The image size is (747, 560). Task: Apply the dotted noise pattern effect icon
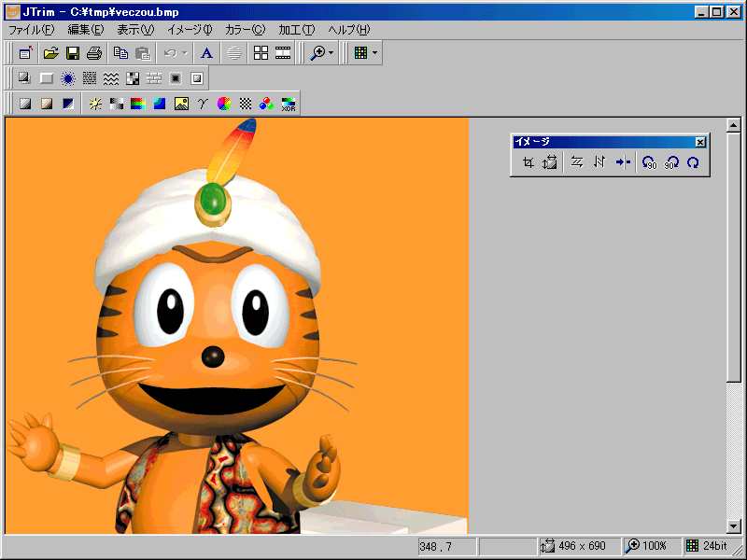[90, 78]
